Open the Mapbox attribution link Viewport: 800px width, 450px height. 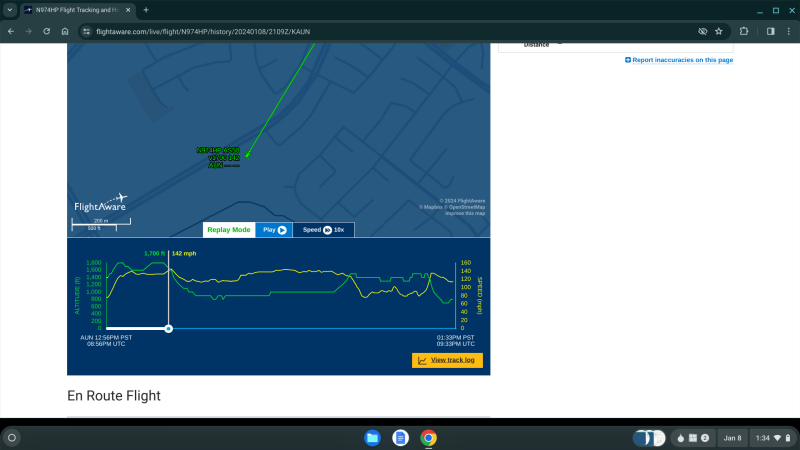coord(431,207)
